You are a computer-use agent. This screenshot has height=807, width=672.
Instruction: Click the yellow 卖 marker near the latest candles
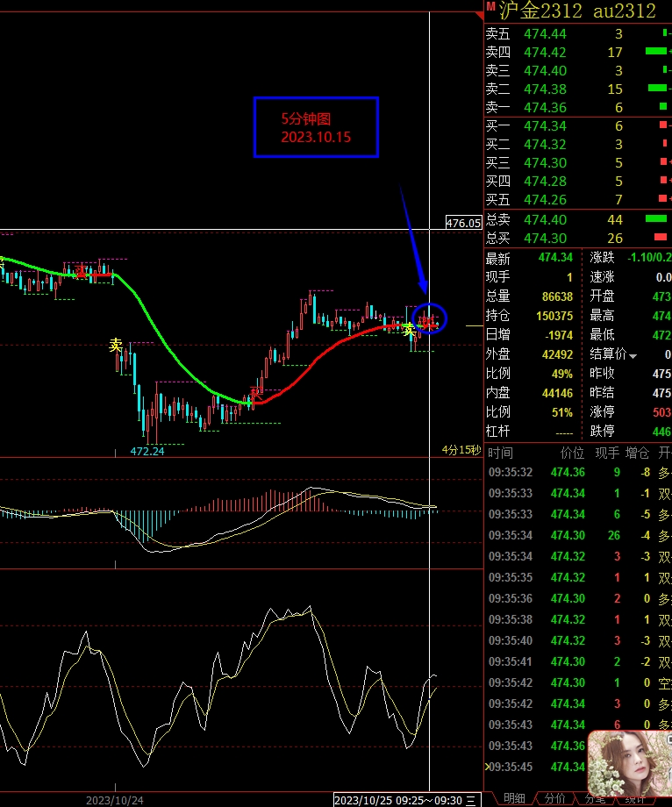[409, 330]
